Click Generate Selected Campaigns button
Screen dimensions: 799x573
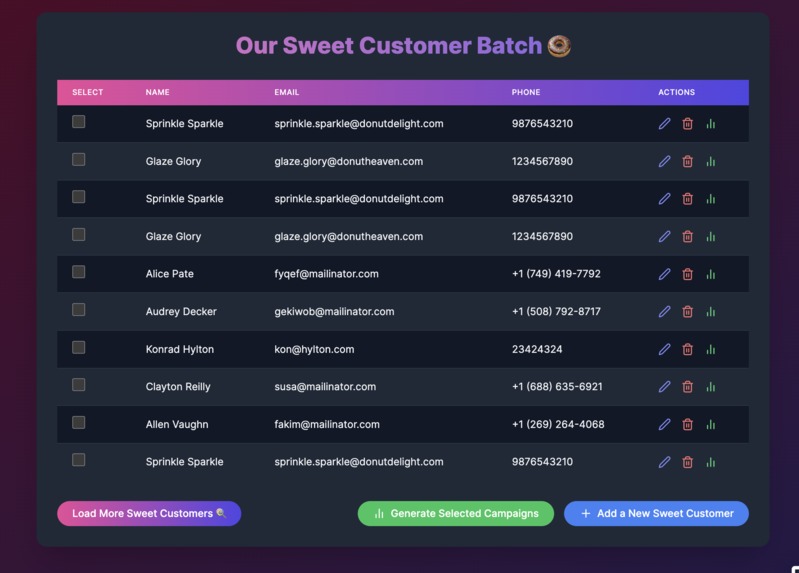[x=456, y=513]
